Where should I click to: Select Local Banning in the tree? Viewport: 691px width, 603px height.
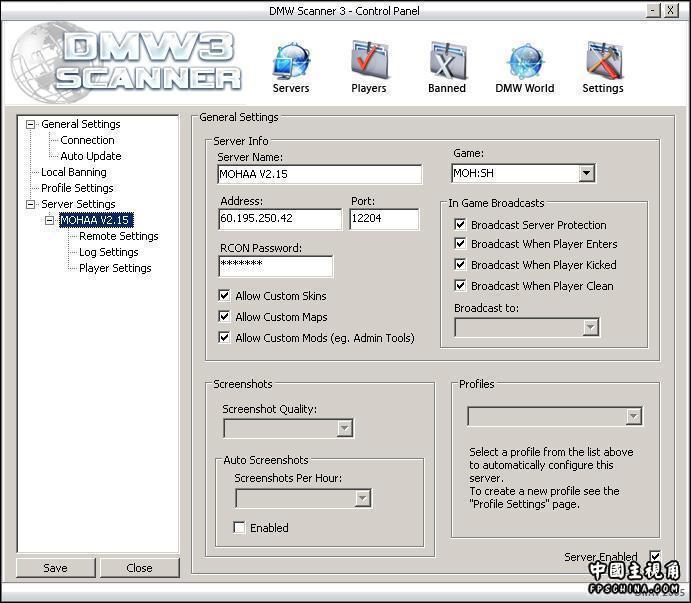tap(74, 172)
